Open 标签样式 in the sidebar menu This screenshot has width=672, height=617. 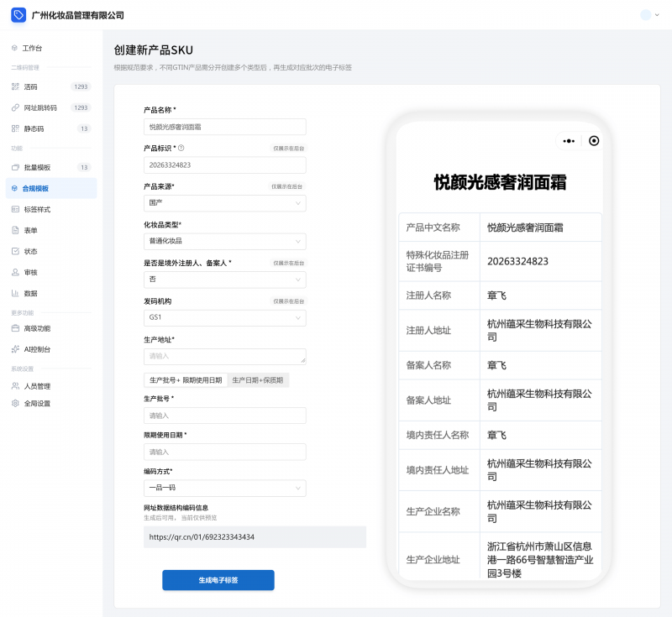point(51,209)
